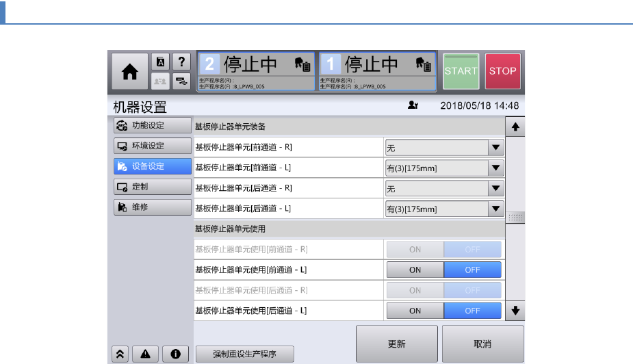Turn OFF 基板停止器单元使用[前通道 - L]
Viewport: 633px width, 364px height.
click(x=472, y=270)
